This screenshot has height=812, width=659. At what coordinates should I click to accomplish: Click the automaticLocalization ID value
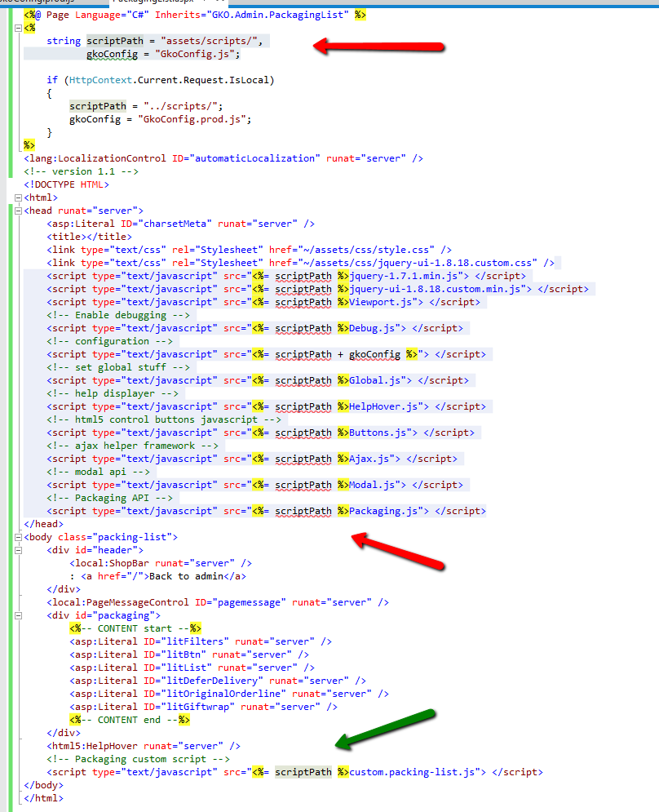pyautogui.click(x=254, y=158)
